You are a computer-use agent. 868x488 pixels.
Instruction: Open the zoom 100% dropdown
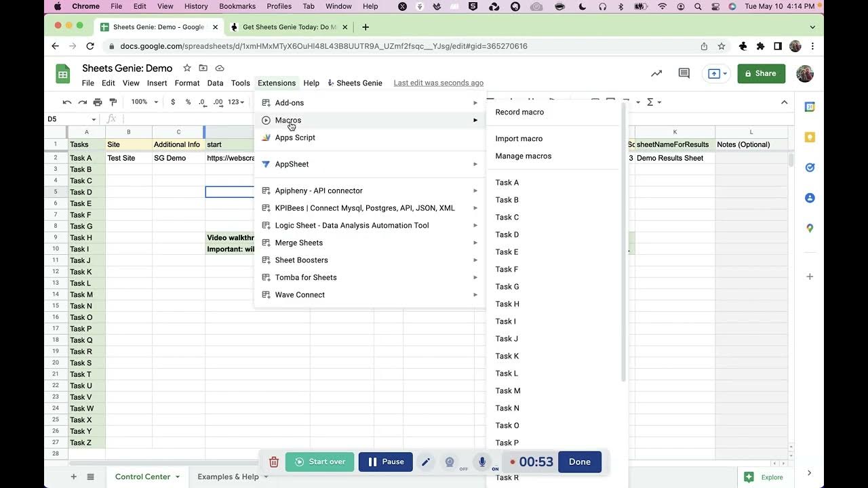click(x=144, y=102)
